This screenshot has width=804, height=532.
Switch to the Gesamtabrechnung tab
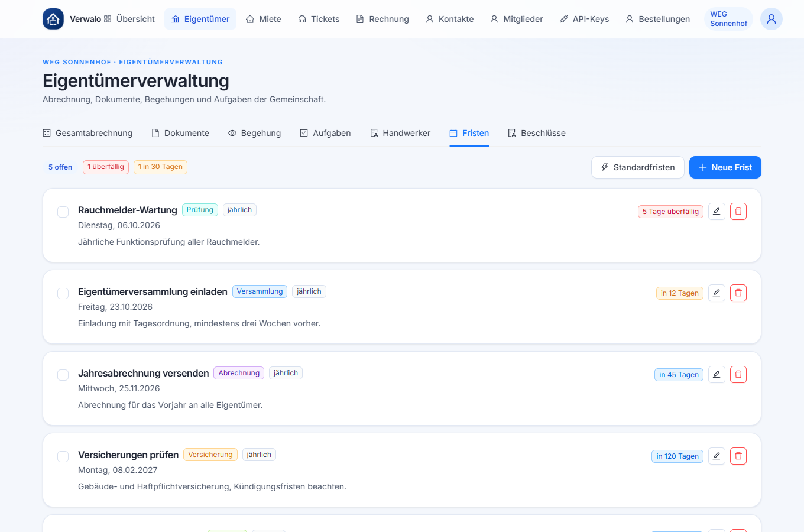[87, 133]
